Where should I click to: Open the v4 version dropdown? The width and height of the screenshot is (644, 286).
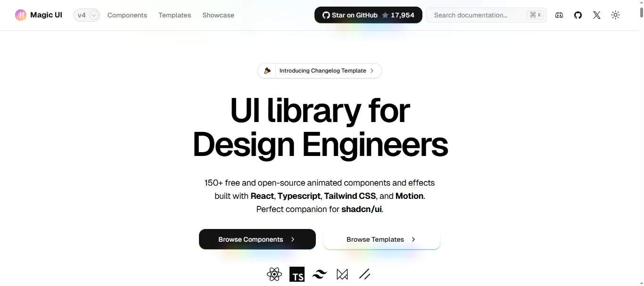(x=86, y=15)
